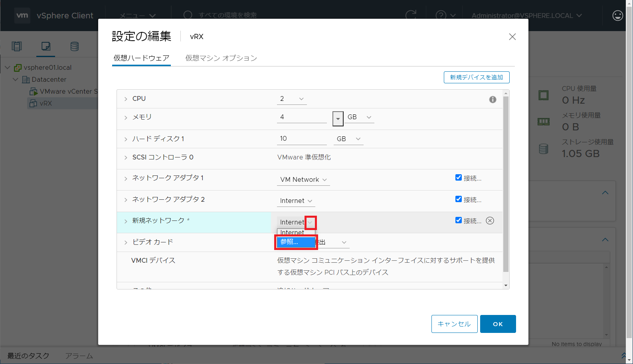Remove the new network with the X icon

pos(490,220)
